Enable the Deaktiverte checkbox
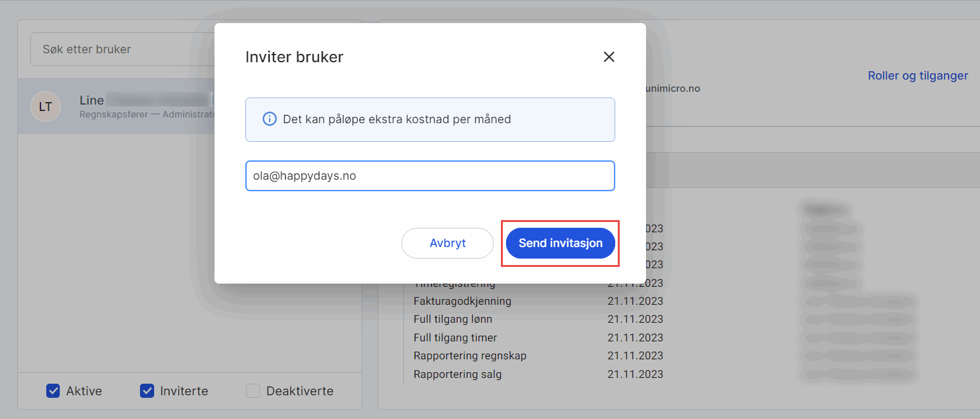The image size is (980, 419). pos(253,391)
